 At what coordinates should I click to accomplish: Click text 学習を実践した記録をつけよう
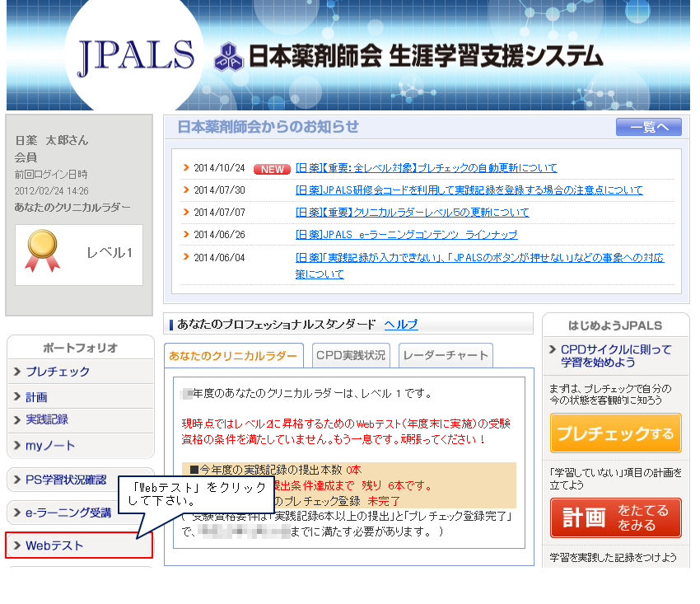(613, 558)
